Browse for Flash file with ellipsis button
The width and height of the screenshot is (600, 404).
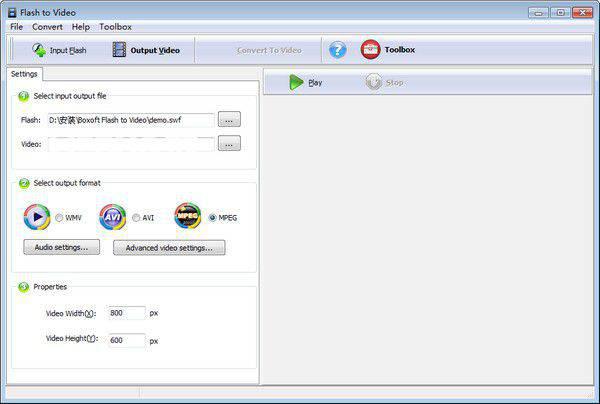coord(229,119)
